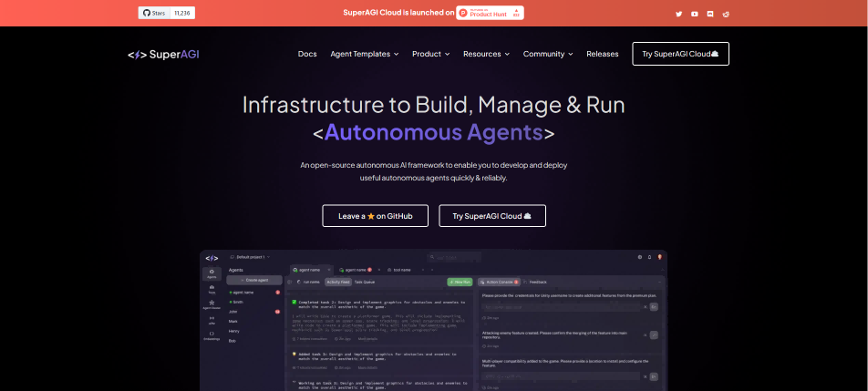Viewport: 868px width, 391px height.
Task: Click Try SuperAGI Cloud below the headline
Action: coord(492,216)
